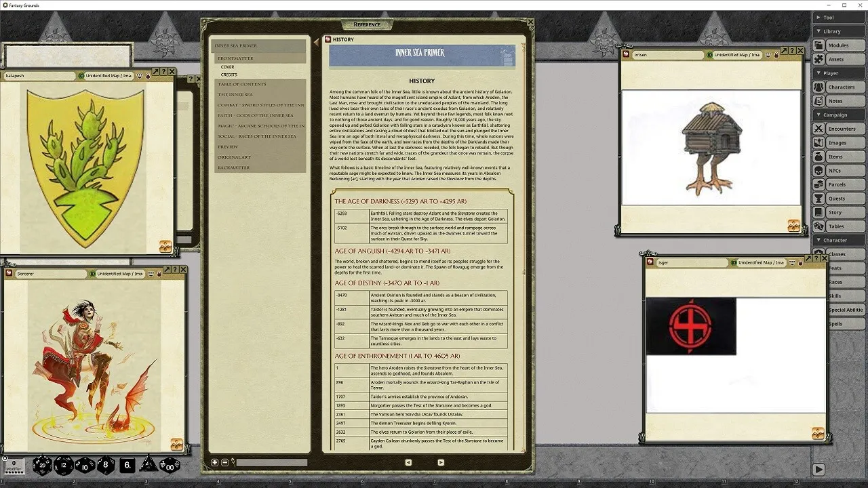
Task: Click the orange pan/move icon in the Sorcerer window
Action: [x=176, y=445]
